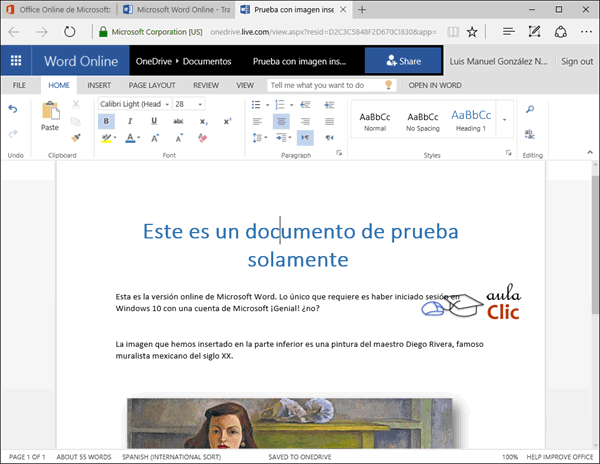Toggle Underline formatting

[154, 121]
